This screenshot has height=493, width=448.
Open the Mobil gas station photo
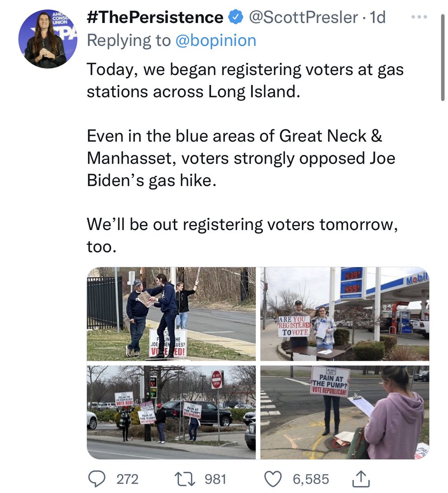click(345, 314)
